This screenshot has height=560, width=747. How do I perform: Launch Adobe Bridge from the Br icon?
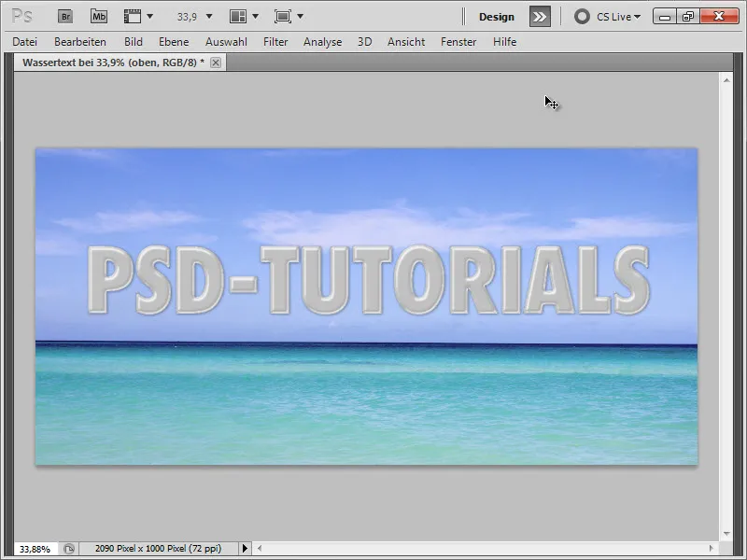[65, 17]
